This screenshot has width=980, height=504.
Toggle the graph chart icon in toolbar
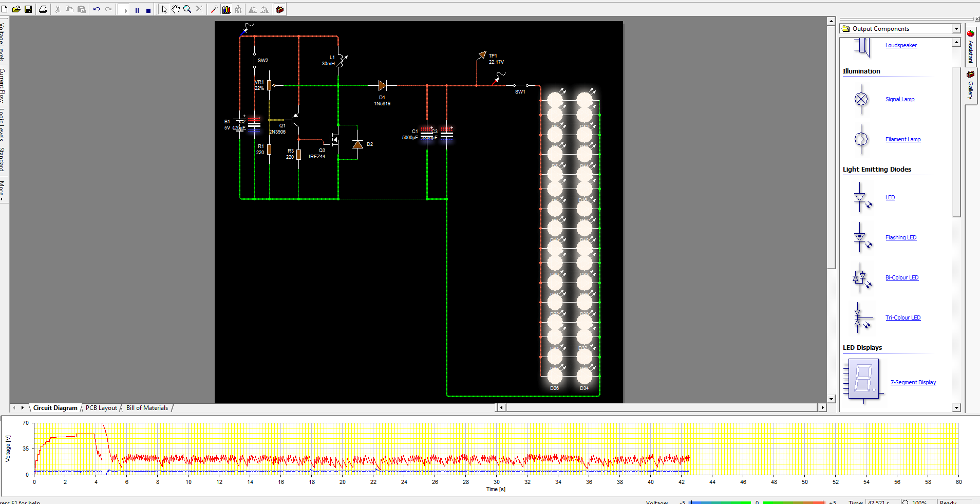(226, 9)
